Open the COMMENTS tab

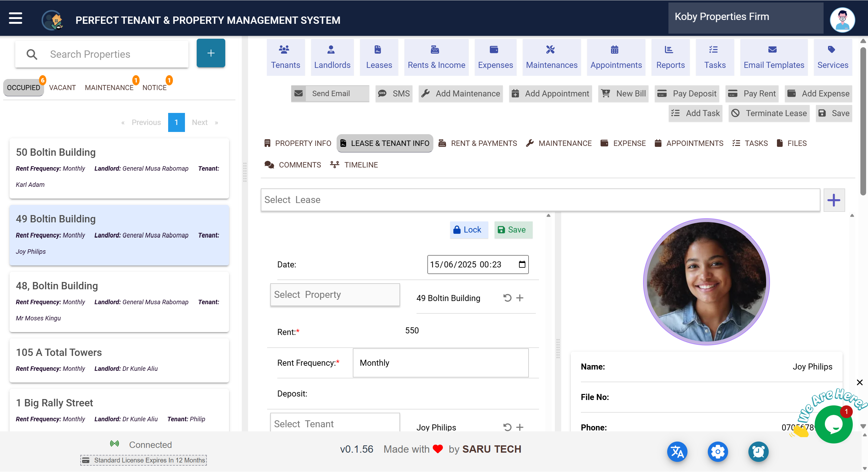click(293, 165)
